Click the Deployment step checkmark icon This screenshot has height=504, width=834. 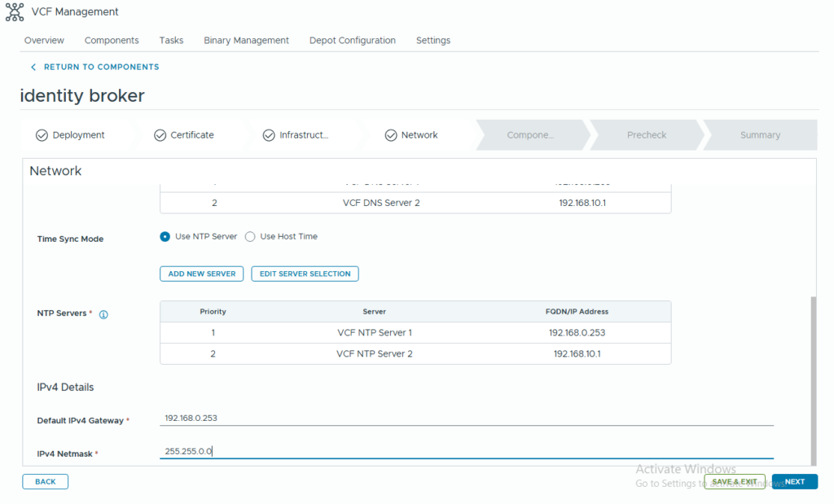(x=42, y=135)
